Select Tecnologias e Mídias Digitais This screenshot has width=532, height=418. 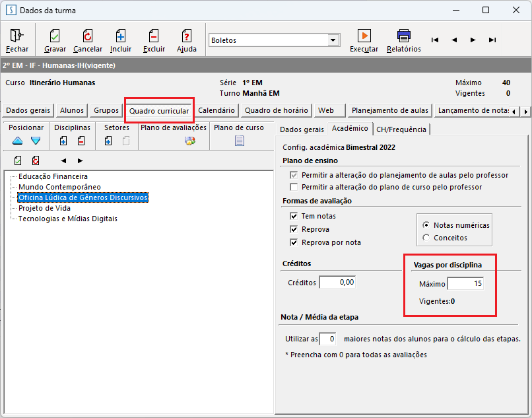pos(68,219)
